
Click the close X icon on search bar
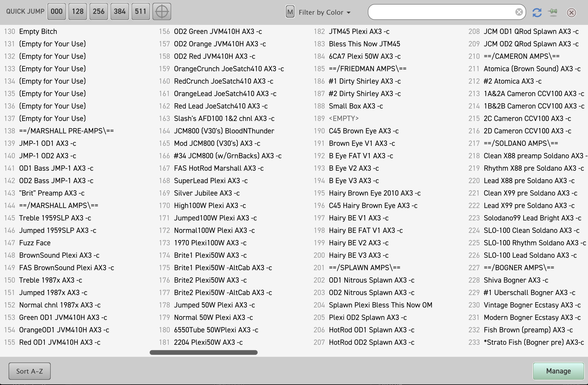519,12
